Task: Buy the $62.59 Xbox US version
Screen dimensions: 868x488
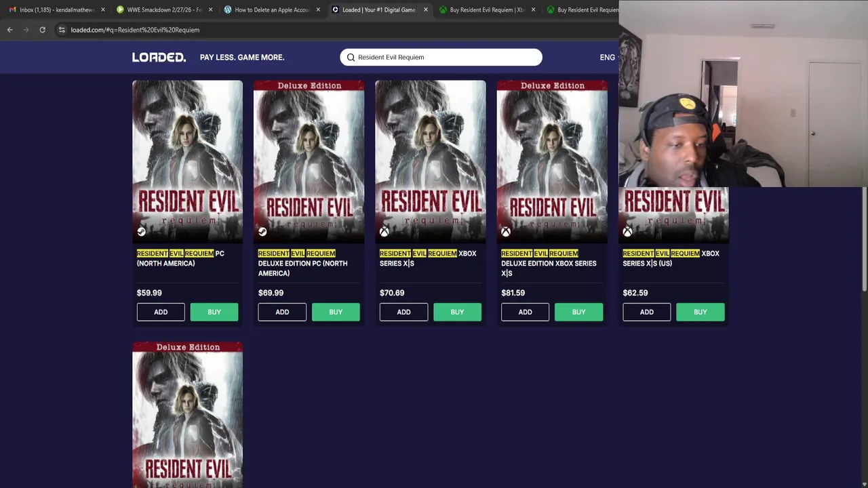Action: click(700, 312)
